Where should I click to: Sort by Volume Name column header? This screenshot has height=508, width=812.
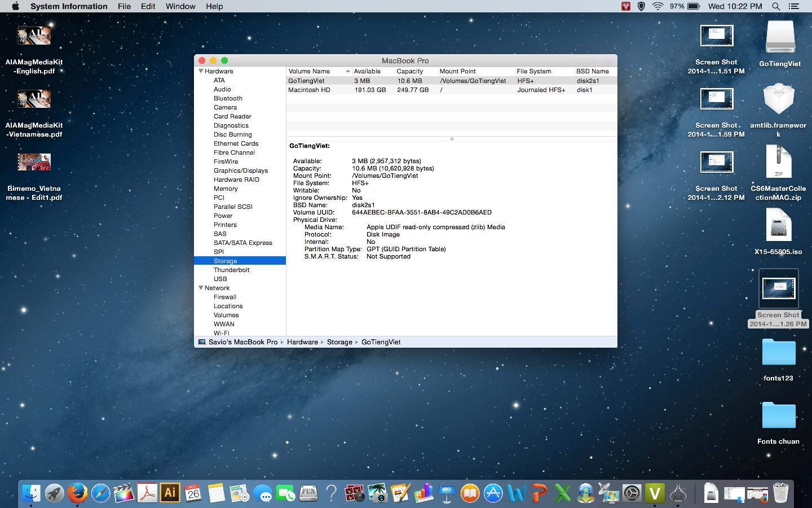[319, 71]
